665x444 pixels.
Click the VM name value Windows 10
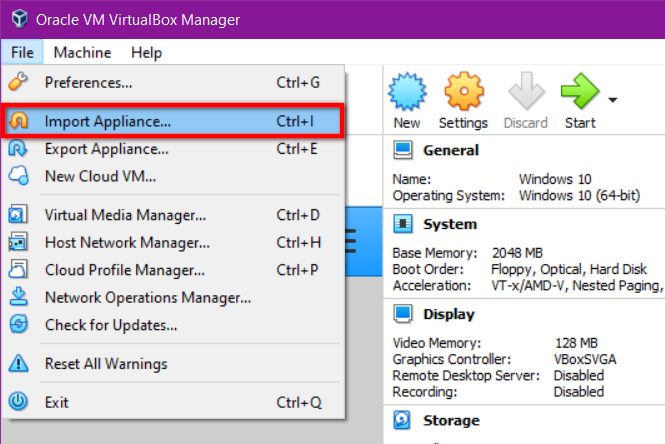coord(555,179)
